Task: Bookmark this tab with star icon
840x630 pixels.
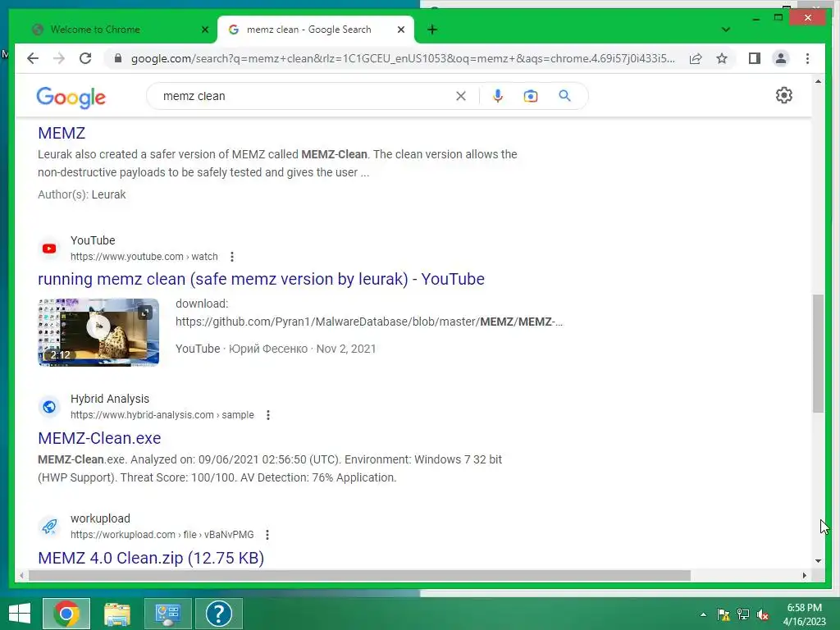Action: (722, 58)
